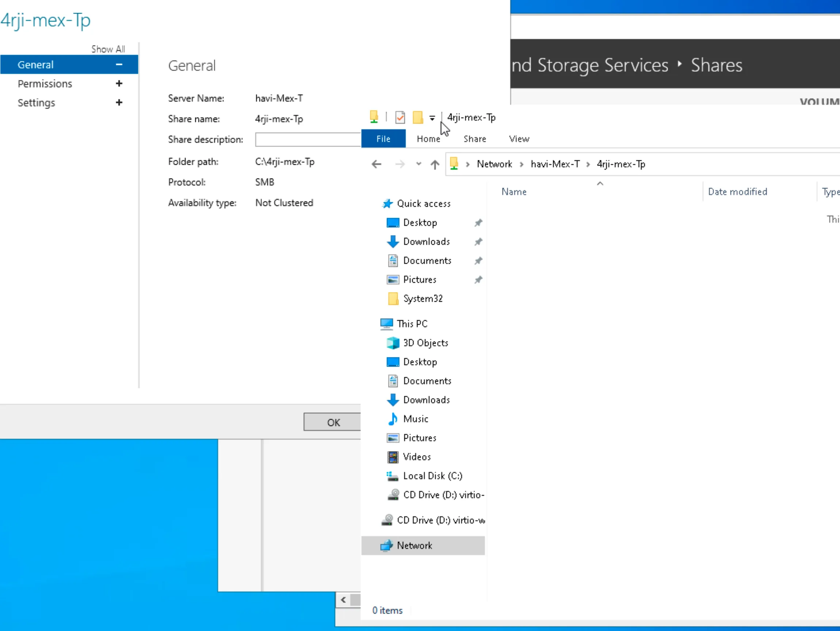The image size is (840, 631).
Task: Expand the Permissions section
Action: 119,84
